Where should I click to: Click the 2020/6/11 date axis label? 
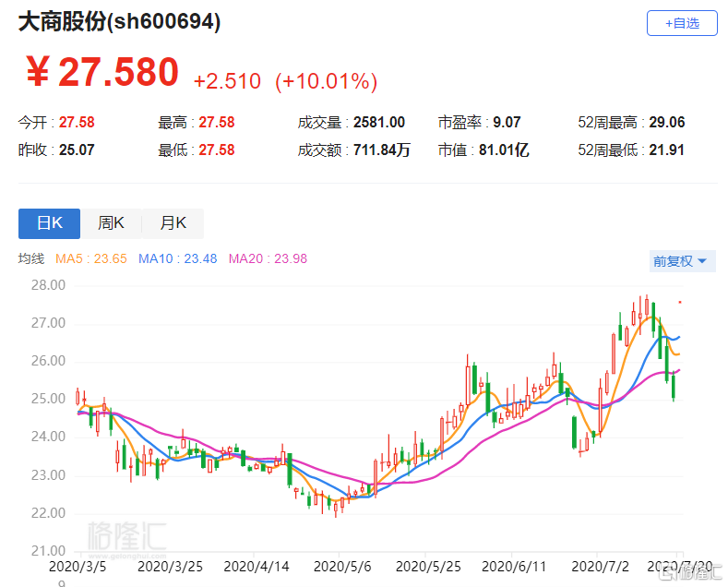click(514, 567)
